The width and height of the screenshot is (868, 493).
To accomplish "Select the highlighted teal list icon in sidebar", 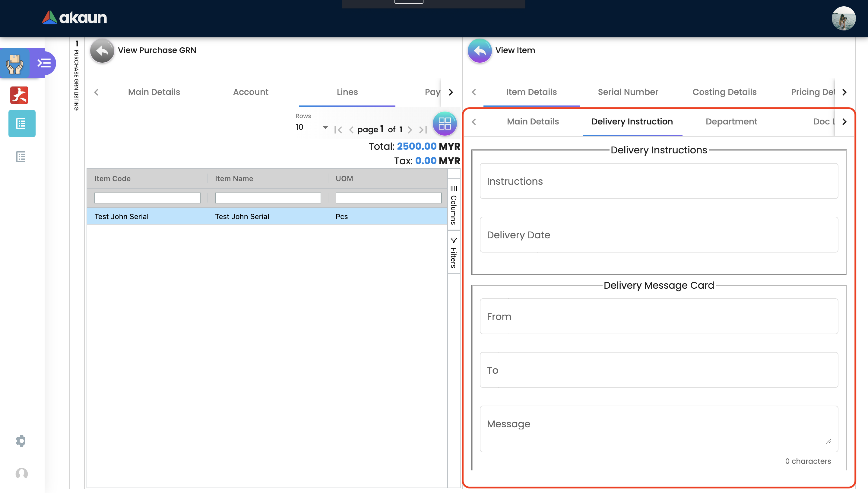I will [22, 124].
